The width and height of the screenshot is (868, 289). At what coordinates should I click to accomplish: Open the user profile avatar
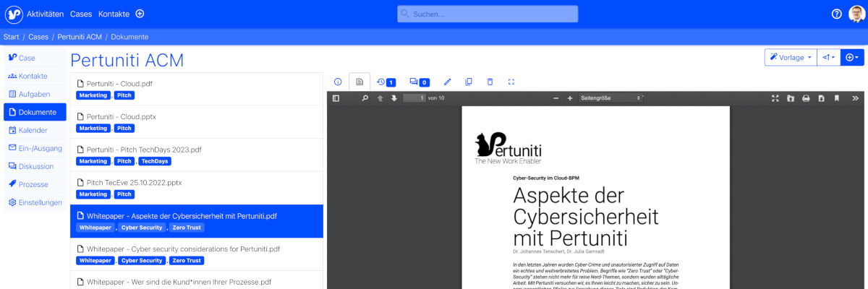(856, 14)
